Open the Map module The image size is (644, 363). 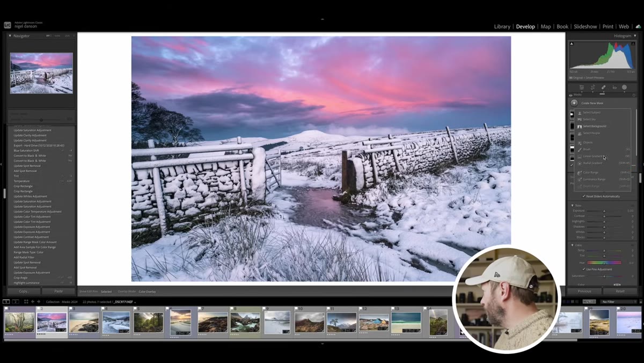click(546, 26)
